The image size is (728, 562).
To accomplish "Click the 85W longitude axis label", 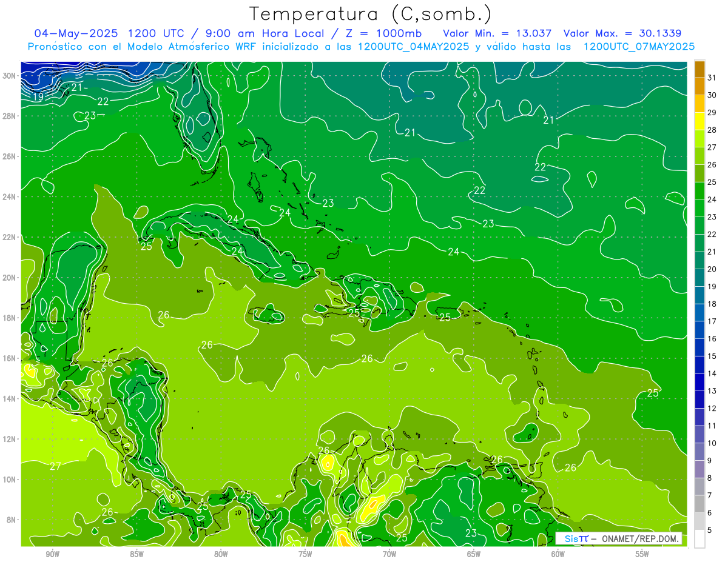I will coord(136,554).
